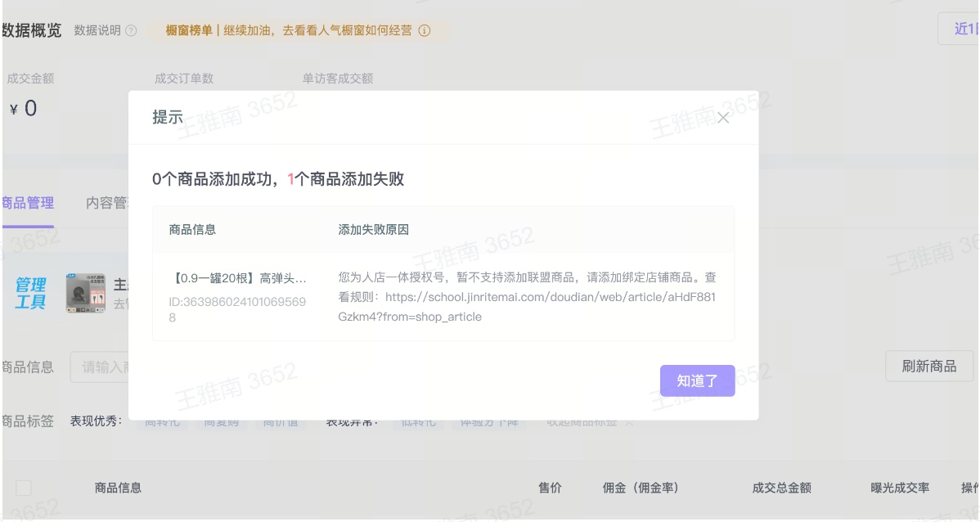Focus the 商品信息 search input field
The image size is (980, 522).
click(x=102, y=367)
